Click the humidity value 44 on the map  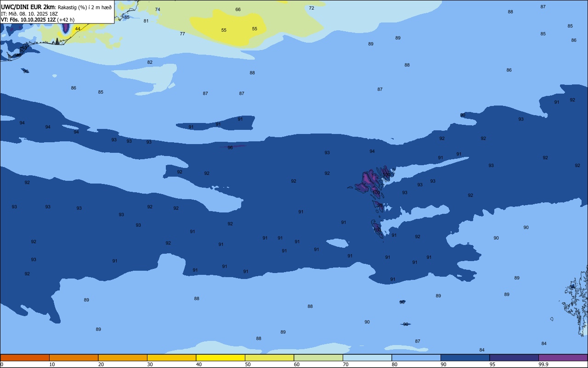pyautogui.click(x=77, y=29)
